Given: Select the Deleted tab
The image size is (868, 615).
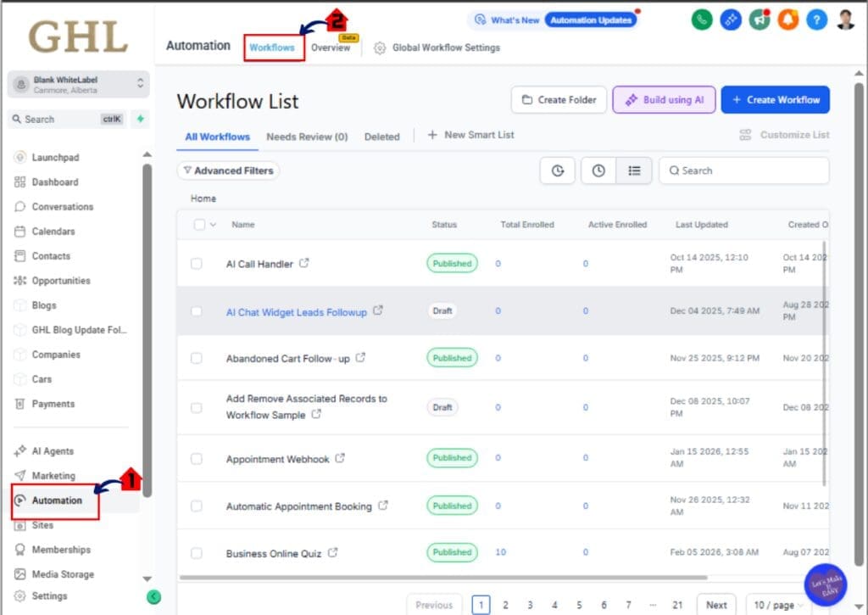Looking at the screenshot, I should click(382, 137).
